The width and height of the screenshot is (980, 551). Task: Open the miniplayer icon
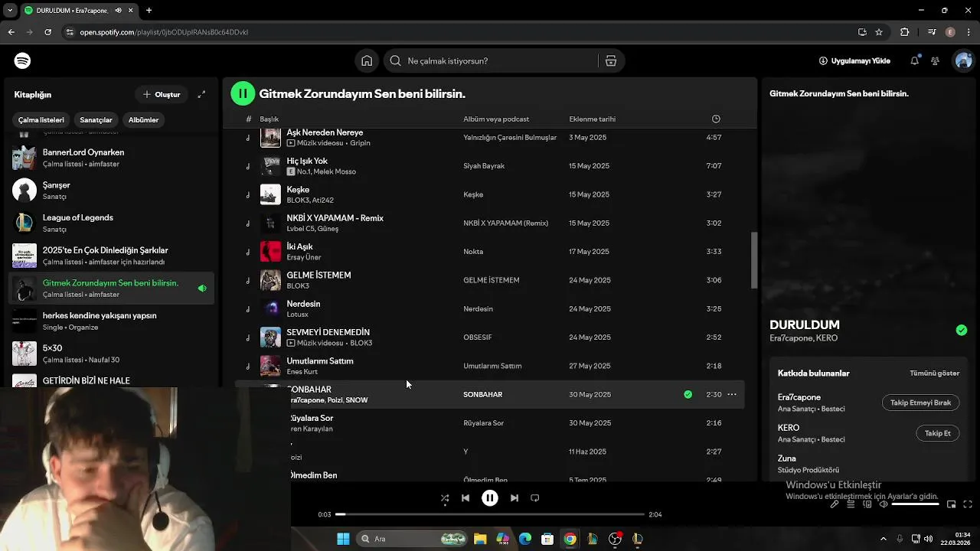(951, 504)
